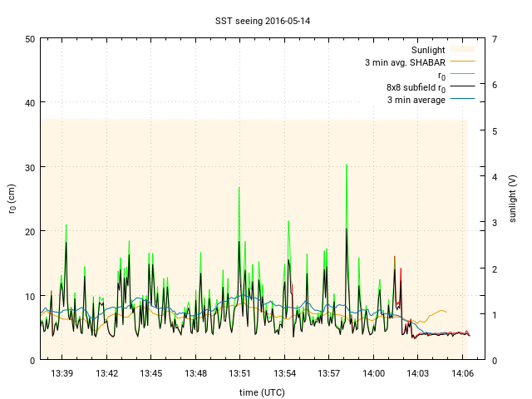Select the 'Sunlight' legend label
532x399 pixels.
click(426, 50)
